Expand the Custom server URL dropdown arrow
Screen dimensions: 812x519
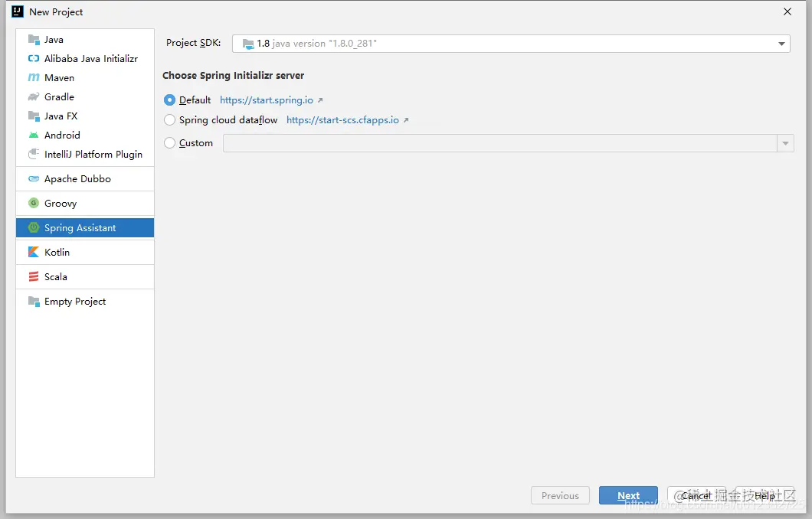786,143
